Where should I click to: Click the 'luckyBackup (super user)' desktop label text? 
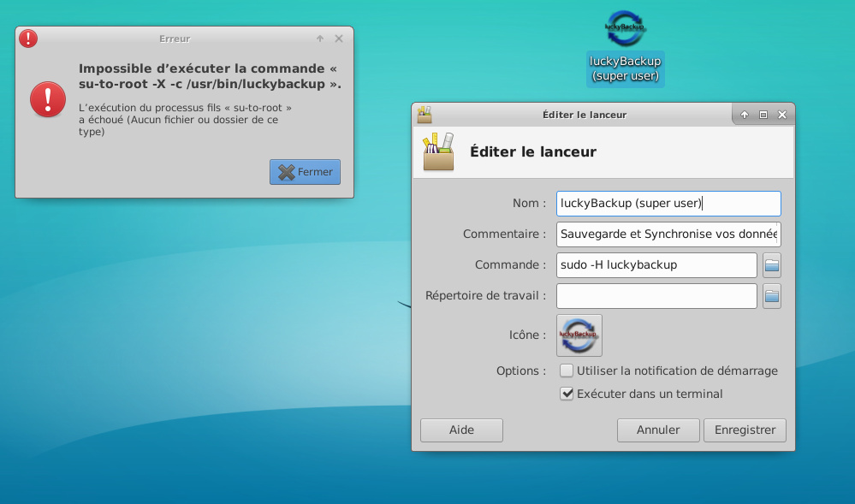coord(625,68)
